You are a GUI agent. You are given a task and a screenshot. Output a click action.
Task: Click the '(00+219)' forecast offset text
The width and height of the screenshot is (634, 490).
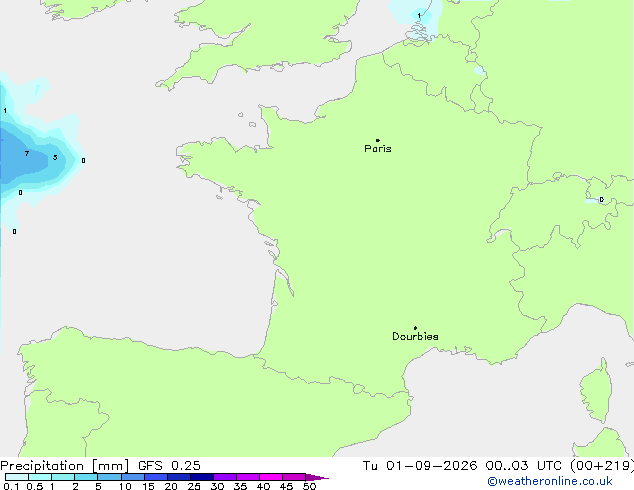pyautogui.click(x=602, y=466)
